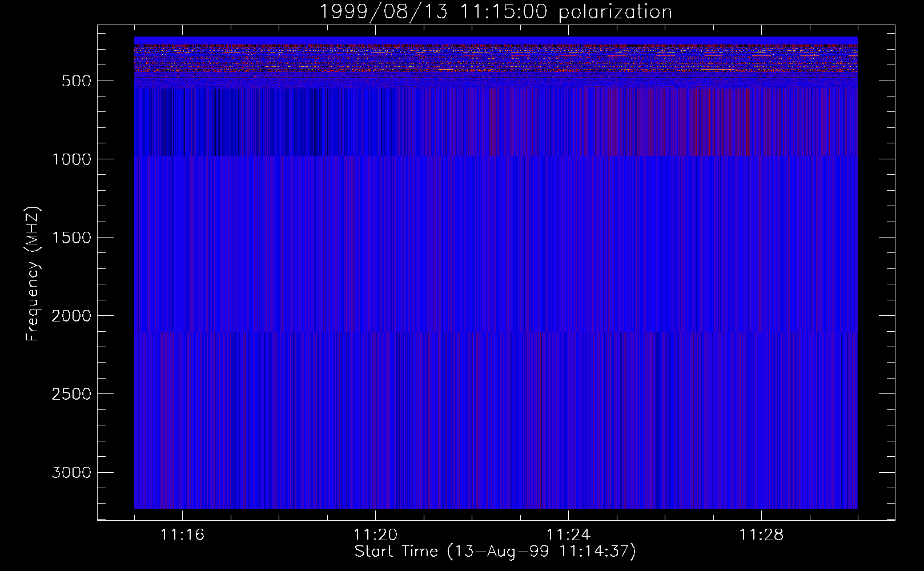The width and height of the screenshot is (924, 571).
Task: Select the 11:16 time tick label
Action: tap(182, 535)
